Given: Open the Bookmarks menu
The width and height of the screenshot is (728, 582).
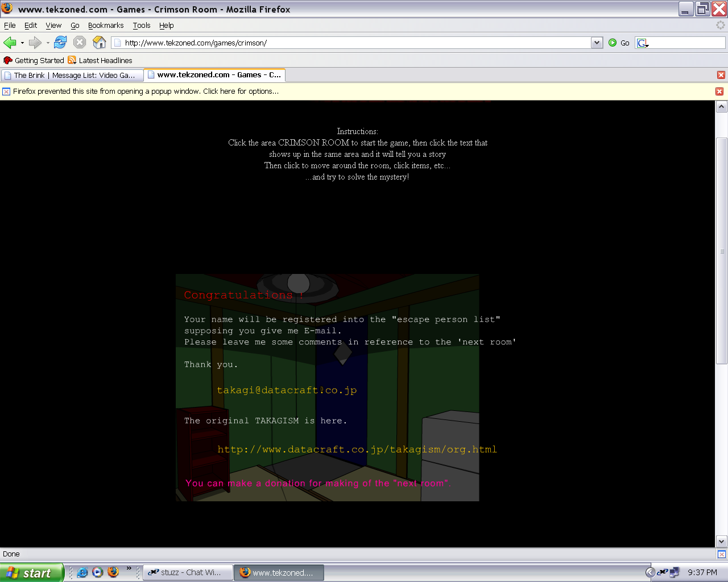Looking at the screenshot, I should [x=106, y=26].
